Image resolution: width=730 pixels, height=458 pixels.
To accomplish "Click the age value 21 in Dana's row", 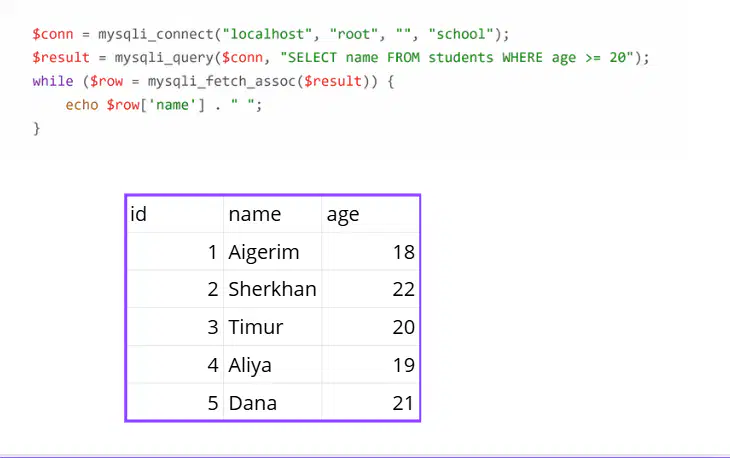I will click(x=371, y=403).
